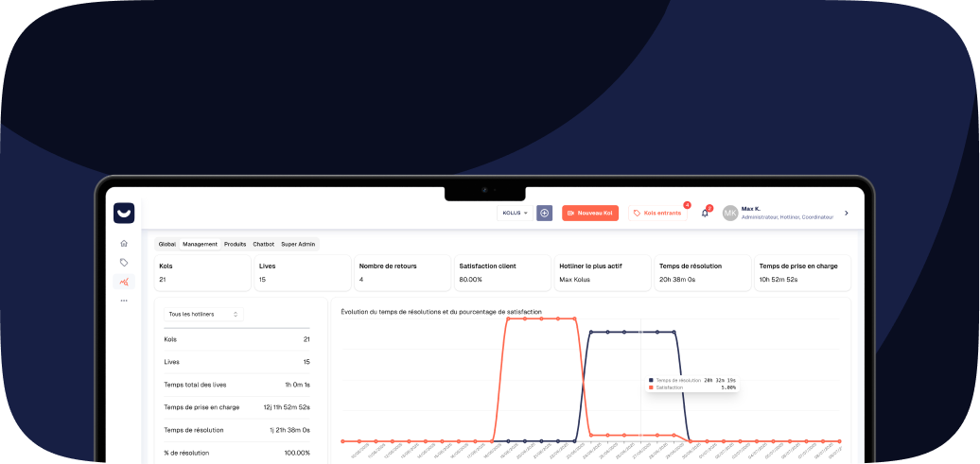This screenshot has height=464, width=980.
Task: Click the purple plus add icon
Action: coord(544,214)
